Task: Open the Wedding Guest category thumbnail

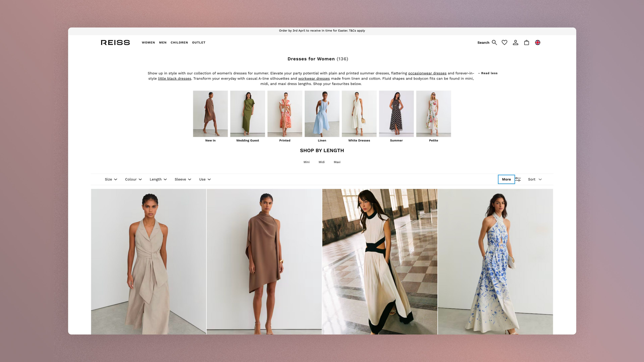Action: [x=247, y=114]
